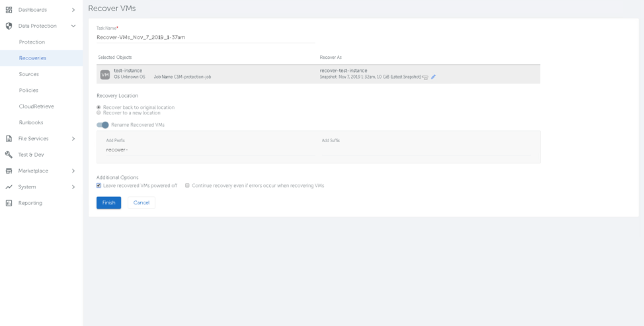Click the Test & Dev wrench icon
The height and width of the screenshot is (326, 644).
click(x=9, y=155)
